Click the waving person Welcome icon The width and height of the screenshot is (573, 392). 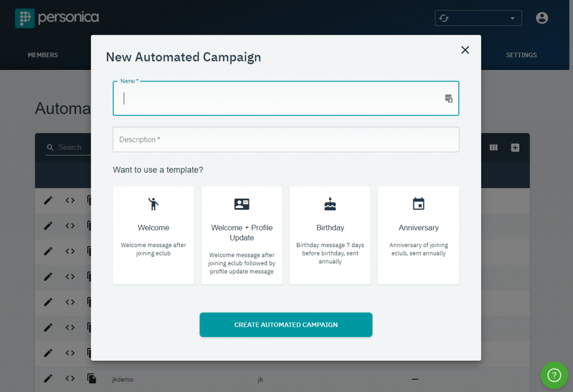(153, 204)
